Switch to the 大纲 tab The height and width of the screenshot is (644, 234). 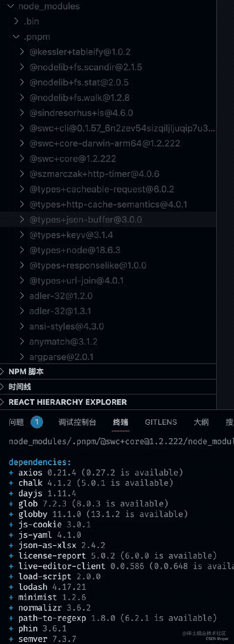201,422
